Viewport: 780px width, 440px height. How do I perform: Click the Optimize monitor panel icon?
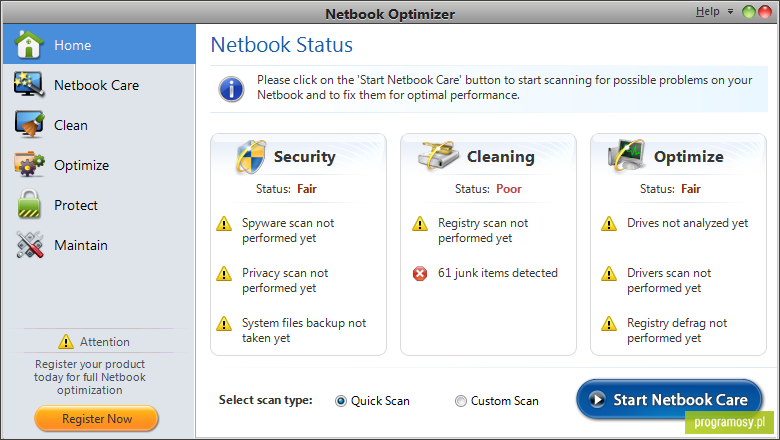click(626, 155)
